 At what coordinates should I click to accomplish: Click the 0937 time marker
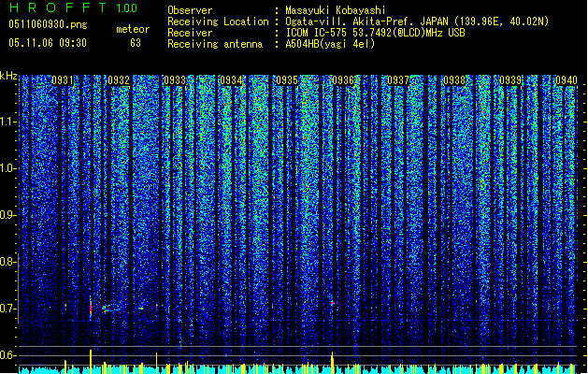(x=398, y=80)
